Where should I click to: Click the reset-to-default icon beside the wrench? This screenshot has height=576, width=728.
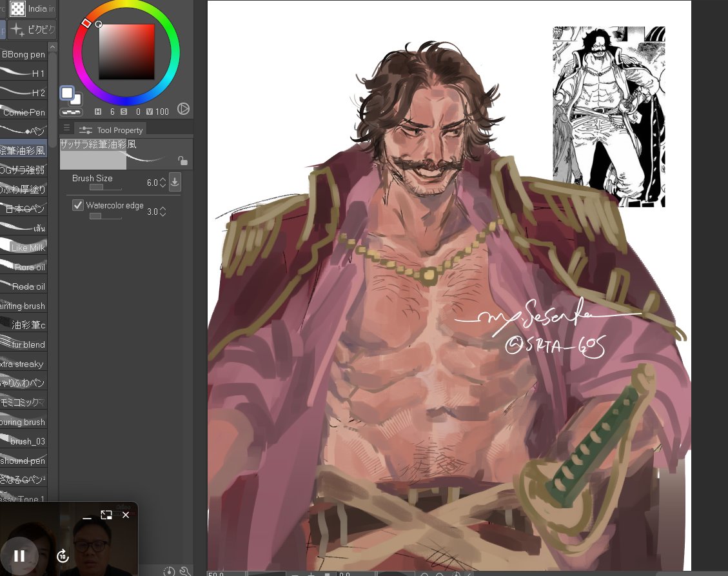pyautogui.click(x=169, y=571)
